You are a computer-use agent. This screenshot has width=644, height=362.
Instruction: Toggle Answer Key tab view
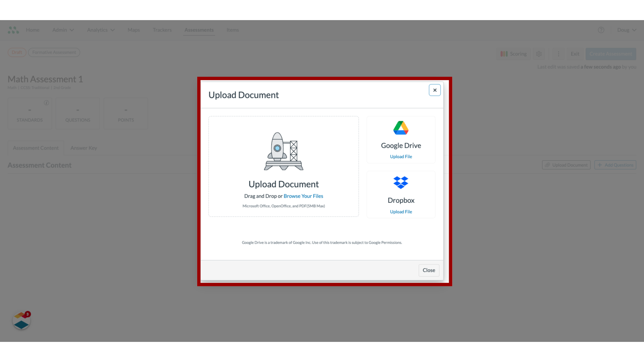[x=84, y=147]
